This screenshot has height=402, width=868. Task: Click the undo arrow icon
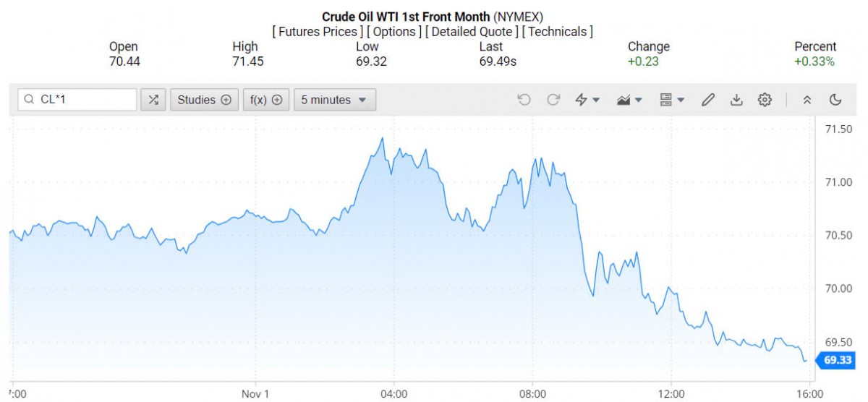click(x=524, y=100)
